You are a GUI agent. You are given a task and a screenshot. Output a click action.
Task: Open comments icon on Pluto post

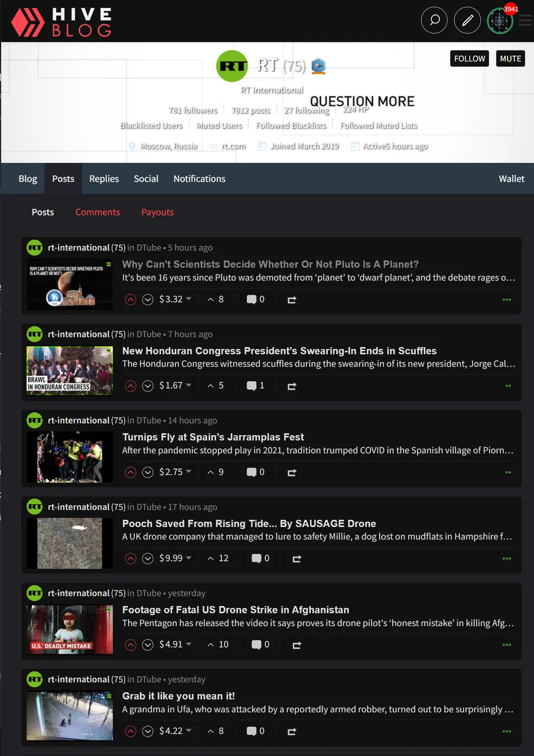pyautogui.click(x=251, y=299)
